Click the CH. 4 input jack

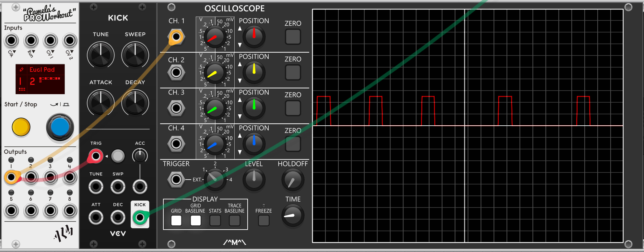coord(176,144)
